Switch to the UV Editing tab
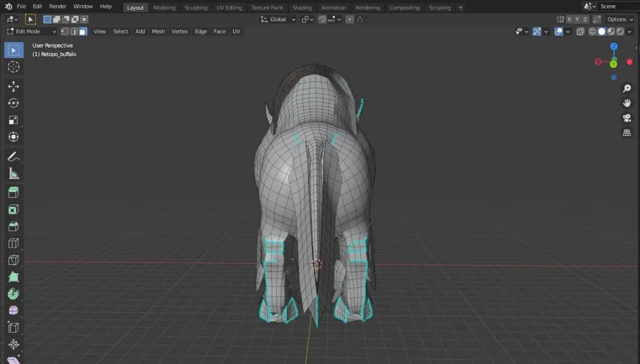 [x=229, y=7]
